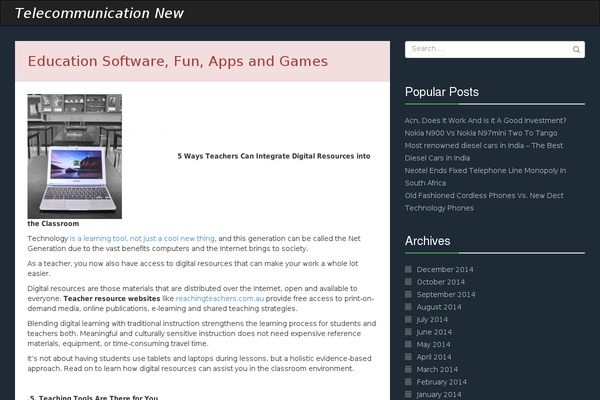
Task: Open Old Fashioned Cordless Phones post
Action: click(x=484, y=202)
